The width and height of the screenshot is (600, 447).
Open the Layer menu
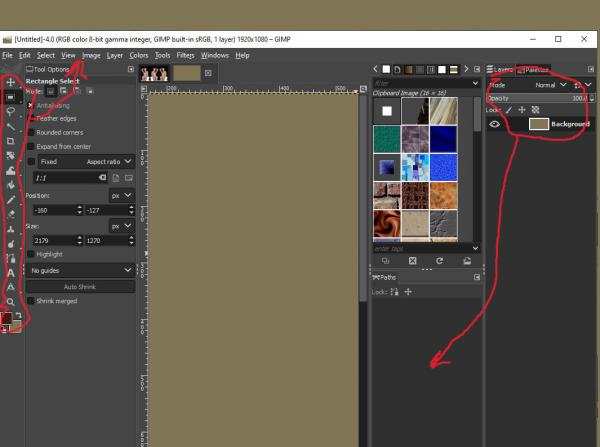click(x=115, y=55)
